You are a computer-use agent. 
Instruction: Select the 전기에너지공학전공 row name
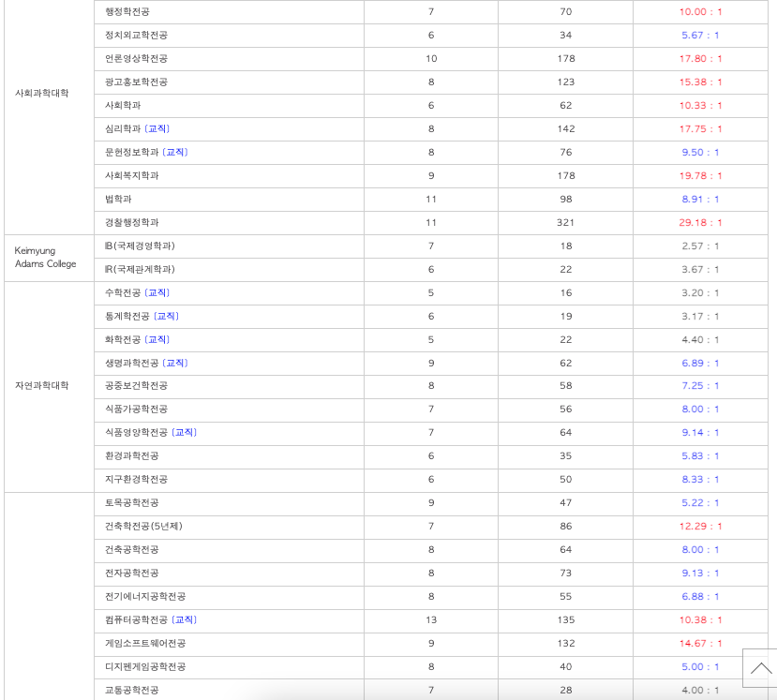point(145,597)
